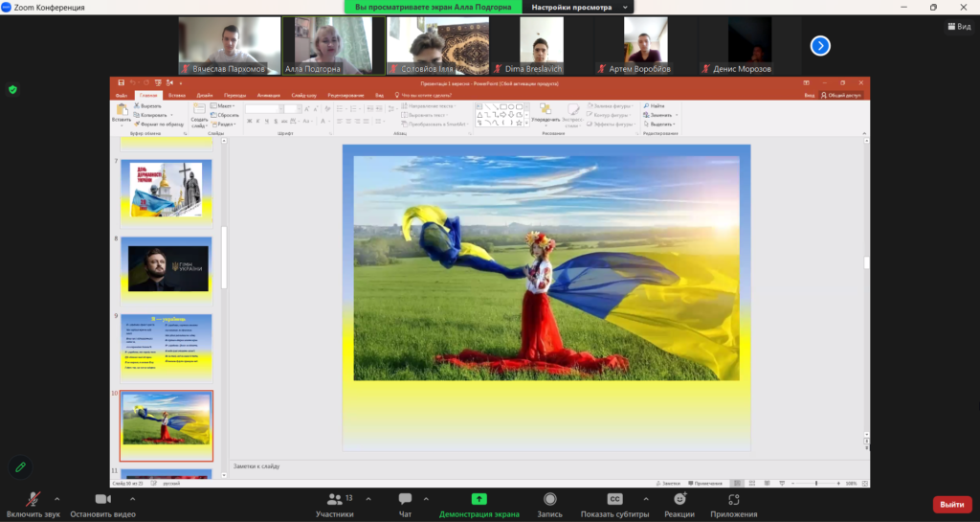Select Алла Подгорна's video tile

tap(334, 46)
